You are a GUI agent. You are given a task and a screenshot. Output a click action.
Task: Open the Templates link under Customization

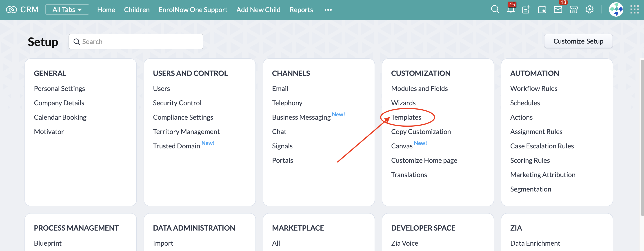[406, 117]
